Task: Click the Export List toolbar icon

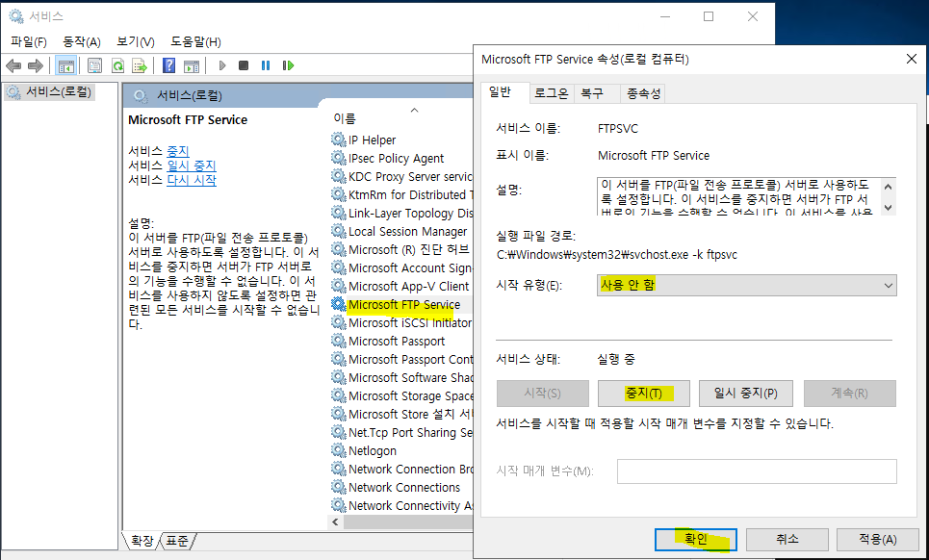Action: (140, 65)
